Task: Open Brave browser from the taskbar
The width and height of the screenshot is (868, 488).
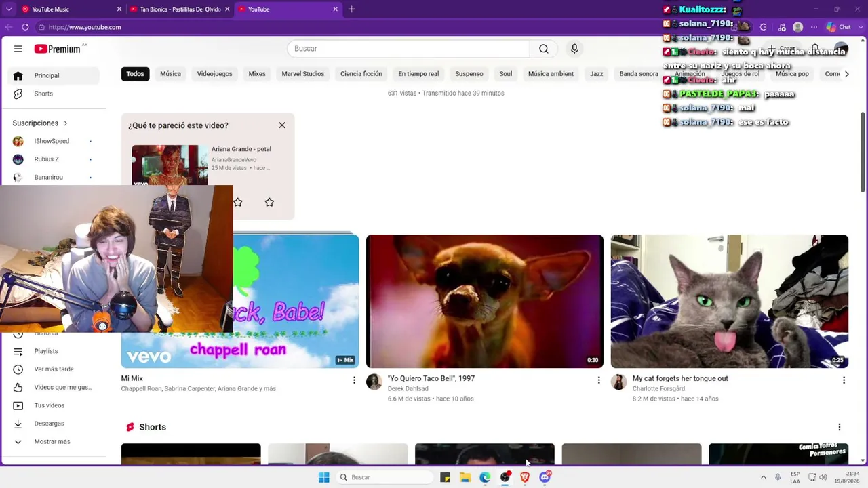Action: [525, 477]
